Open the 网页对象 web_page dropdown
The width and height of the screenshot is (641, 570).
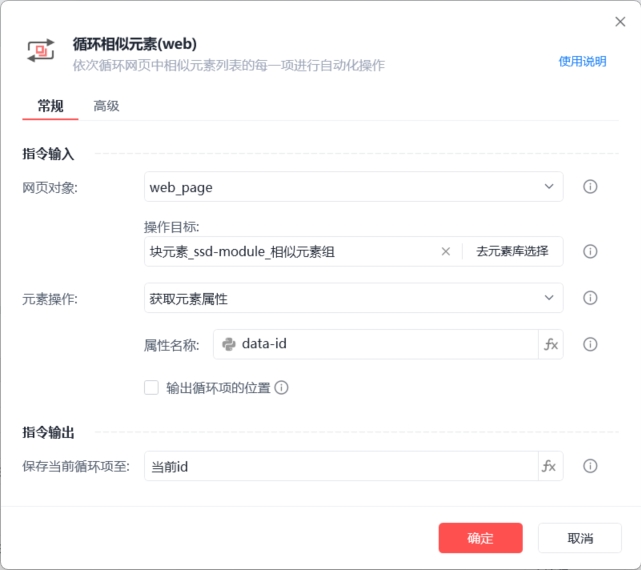click(x=354, y=187)
